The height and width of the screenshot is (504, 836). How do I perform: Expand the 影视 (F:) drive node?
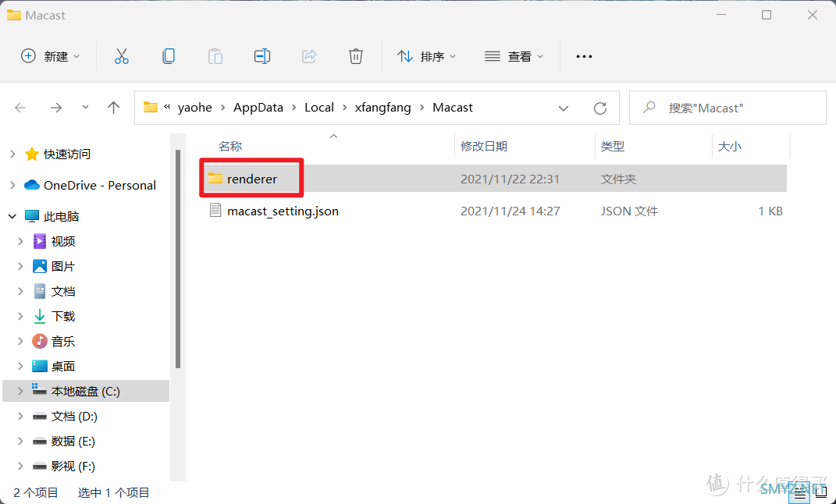[20, 467]
